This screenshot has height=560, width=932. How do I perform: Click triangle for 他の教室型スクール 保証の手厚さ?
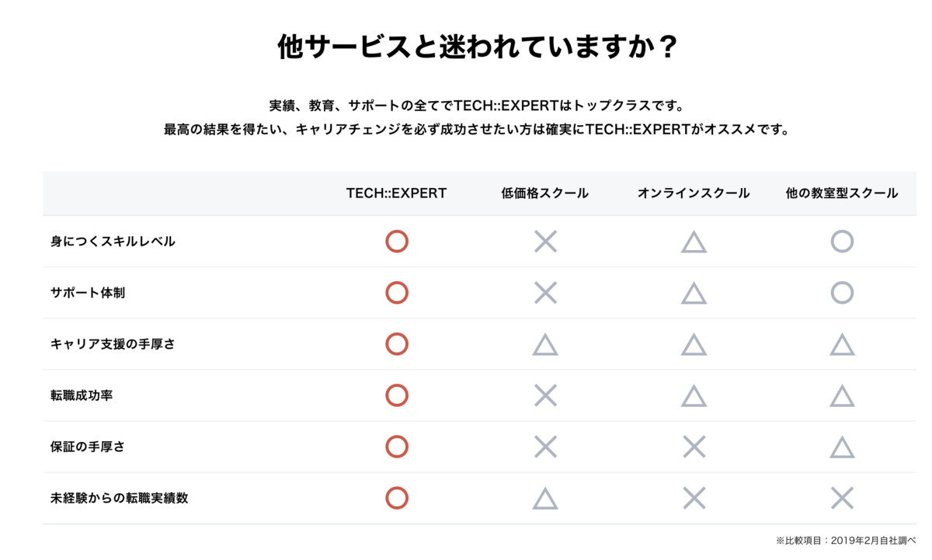click(x=842, y=447)
